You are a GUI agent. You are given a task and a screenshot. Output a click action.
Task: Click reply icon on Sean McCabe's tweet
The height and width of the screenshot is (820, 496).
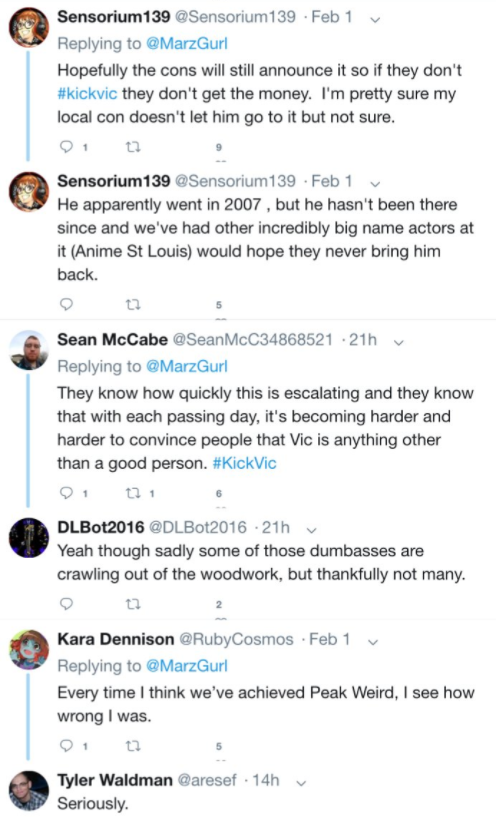click(66, 493)
